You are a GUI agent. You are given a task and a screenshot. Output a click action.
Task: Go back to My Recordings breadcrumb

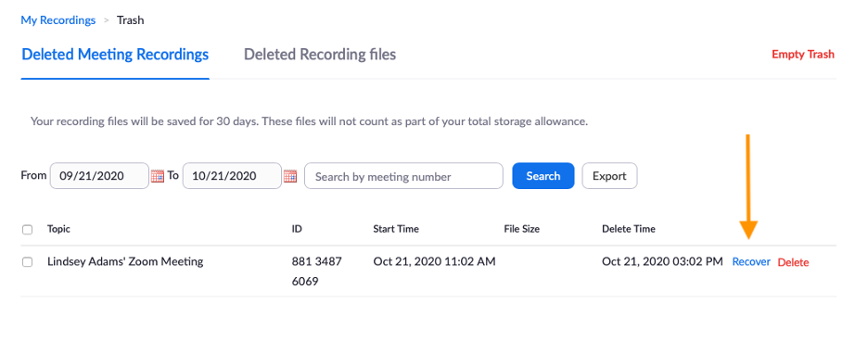[x=58, y=20]
